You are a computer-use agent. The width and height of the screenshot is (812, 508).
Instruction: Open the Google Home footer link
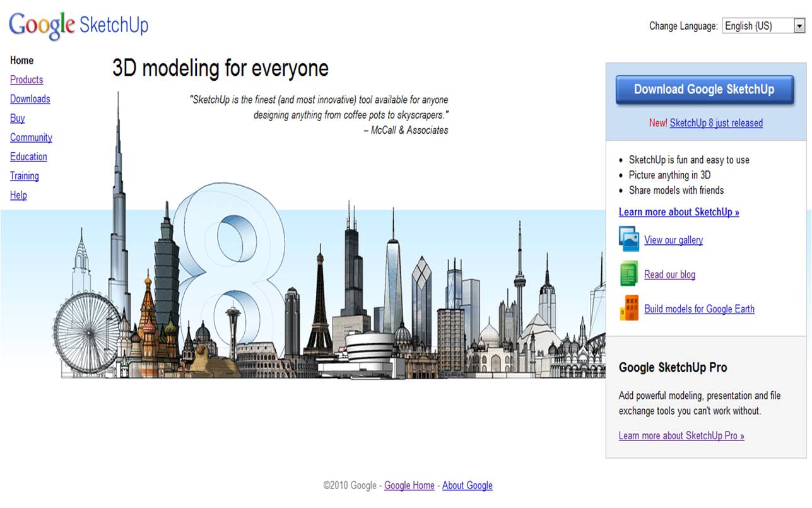[409, 485]
